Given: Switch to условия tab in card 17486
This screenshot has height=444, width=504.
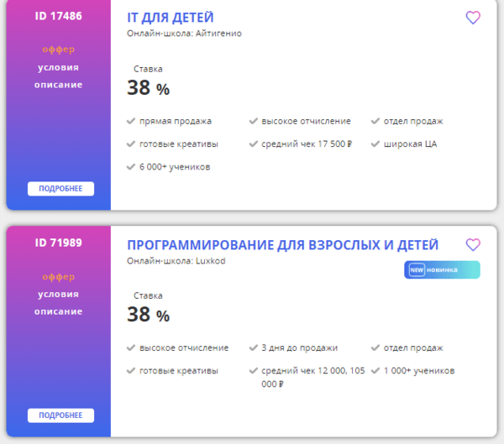Looking at the screenshot, I should tap(59, 67).
